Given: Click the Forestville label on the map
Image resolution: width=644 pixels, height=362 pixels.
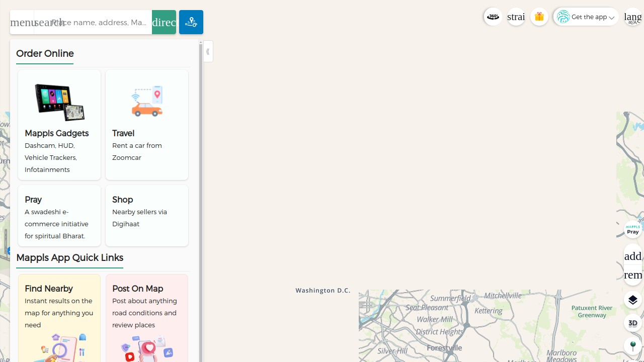Looking at the screenshot, I should click(444, 347).
